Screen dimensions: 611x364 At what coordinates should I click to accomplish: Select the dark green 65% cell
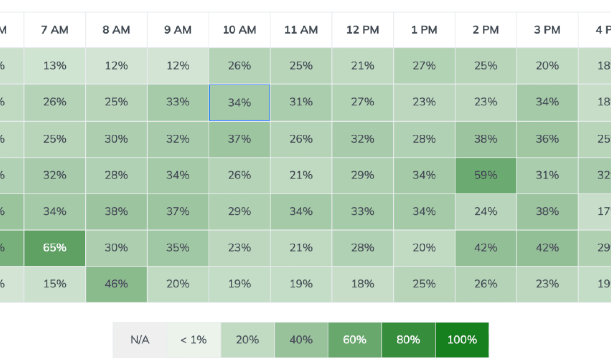tap(54, 248)
